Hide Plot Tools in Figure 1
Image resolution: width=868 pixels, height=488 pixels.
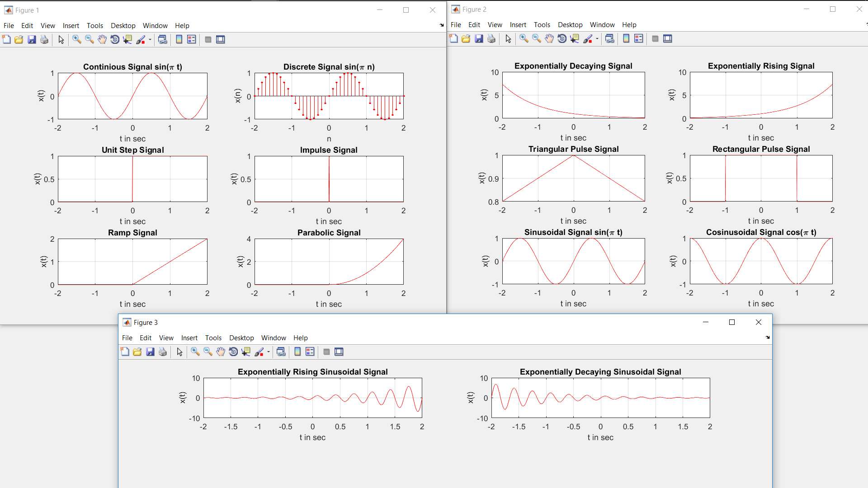208,40
